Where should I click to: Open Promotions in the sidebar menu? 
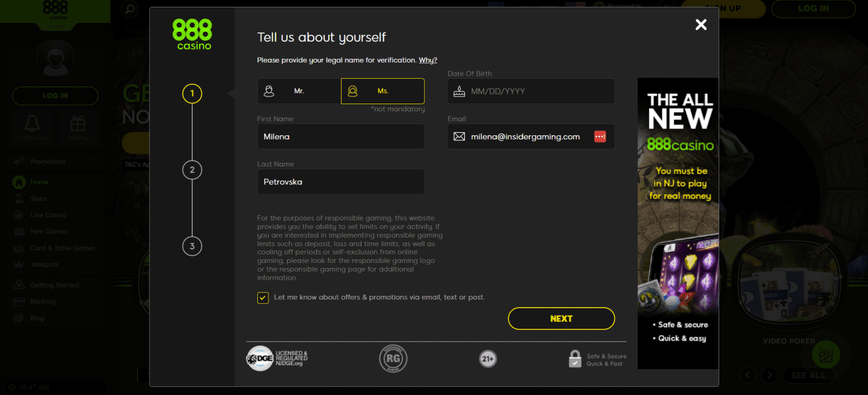48,162
